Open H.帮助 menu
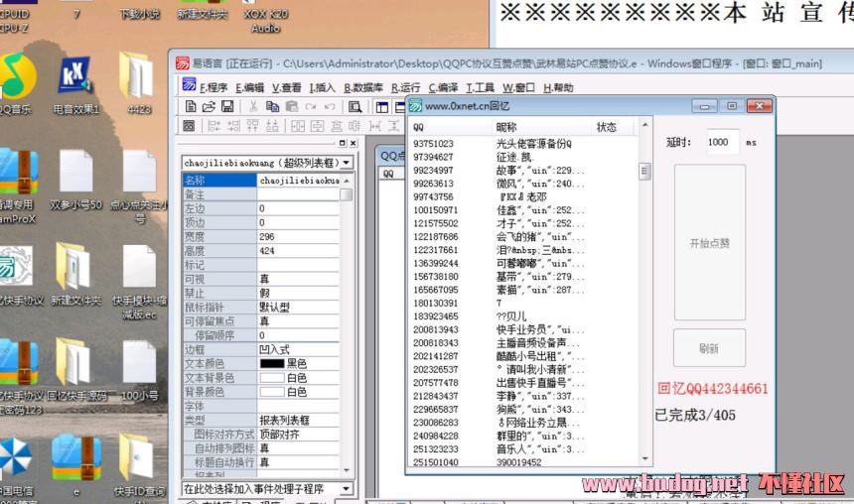 [x=558, y=87]
